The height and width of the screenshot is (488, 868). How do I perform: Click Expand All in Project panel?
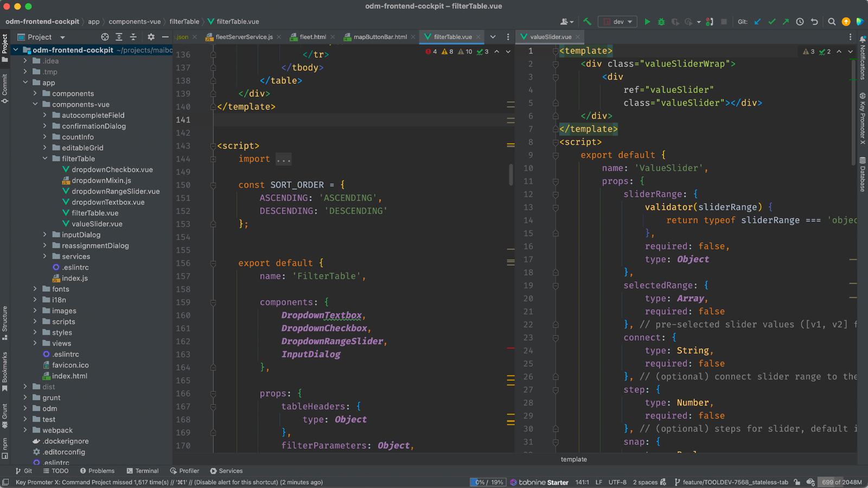pos(119,37)
